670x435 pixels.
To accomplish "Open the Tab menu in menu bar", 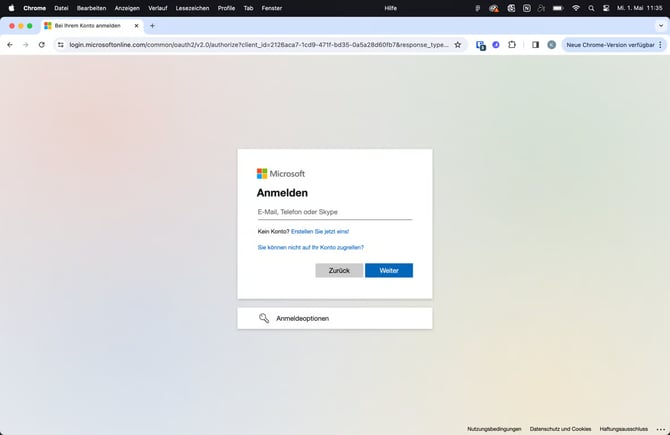I will click(x=248, y=8).
